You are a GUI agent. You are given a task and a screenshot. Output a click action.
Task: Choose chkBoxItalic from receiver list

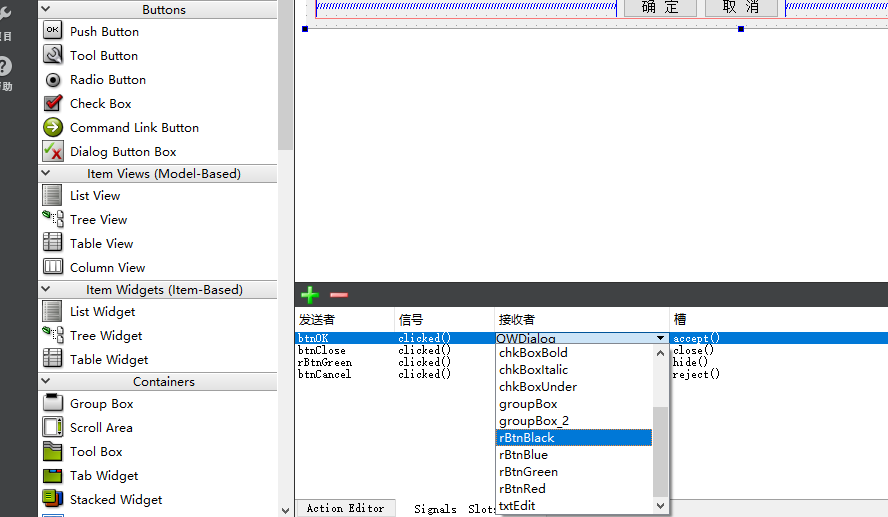coord(574,370)
